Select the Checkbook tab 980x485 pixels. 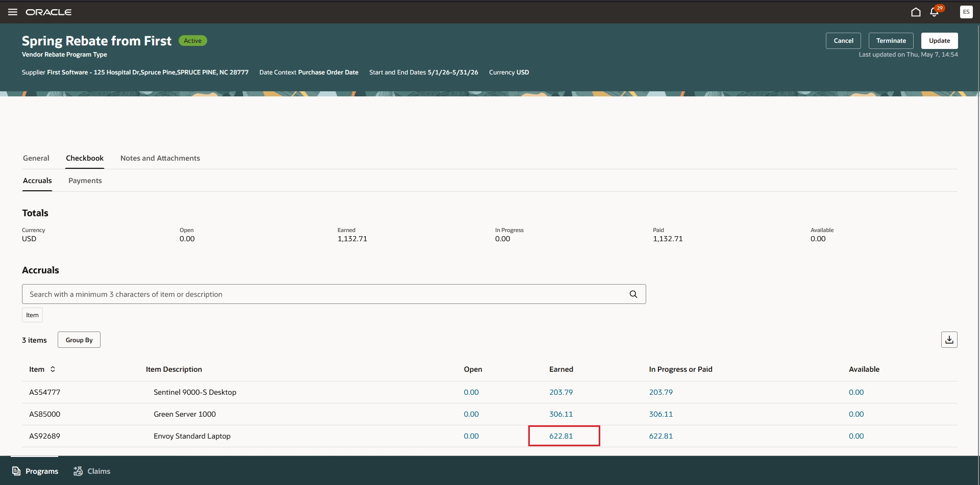85,158
